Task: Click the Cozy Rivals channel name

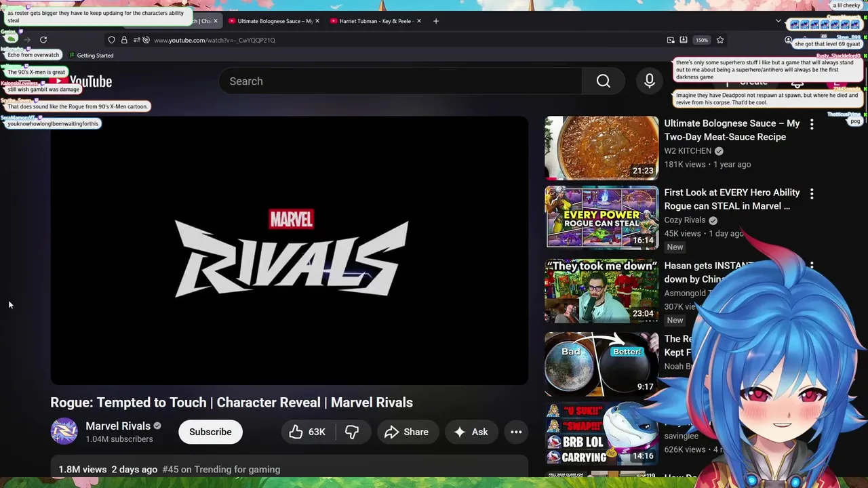Action: [685, 220]
